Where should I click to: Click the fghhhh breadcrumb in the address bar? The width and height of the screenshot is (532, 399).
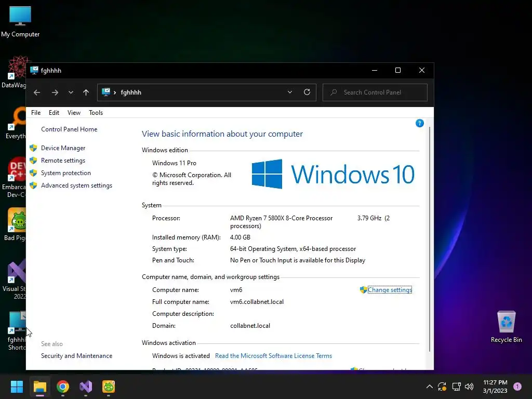131,92
